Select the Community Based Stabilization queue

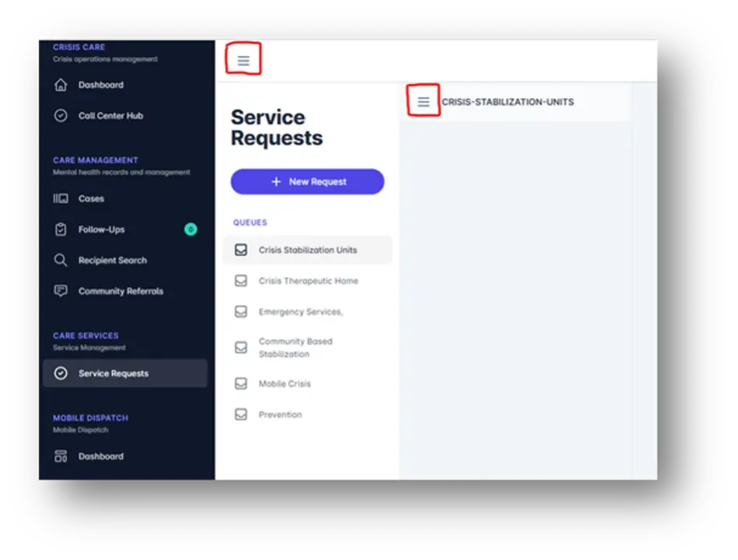click(x=295, y=348)
